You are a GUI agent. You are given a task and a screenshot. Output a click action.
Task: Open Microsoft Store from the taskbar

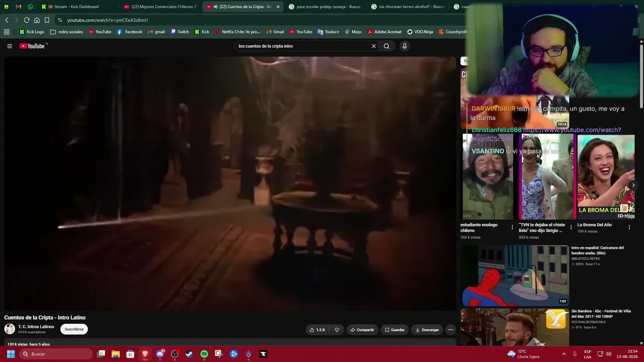pos(130,354)
